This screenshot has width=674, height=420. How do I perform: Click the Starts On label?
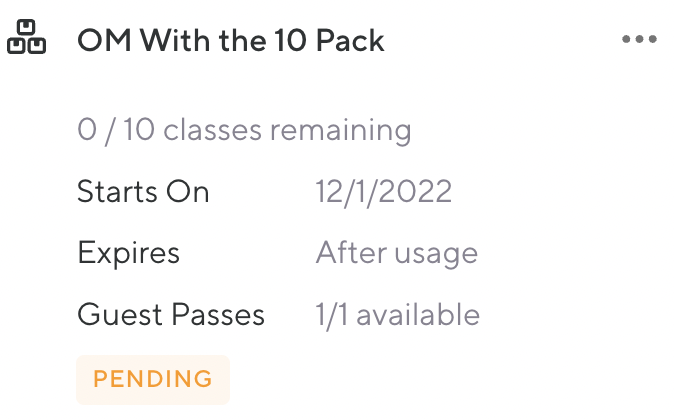click(143, 192)
